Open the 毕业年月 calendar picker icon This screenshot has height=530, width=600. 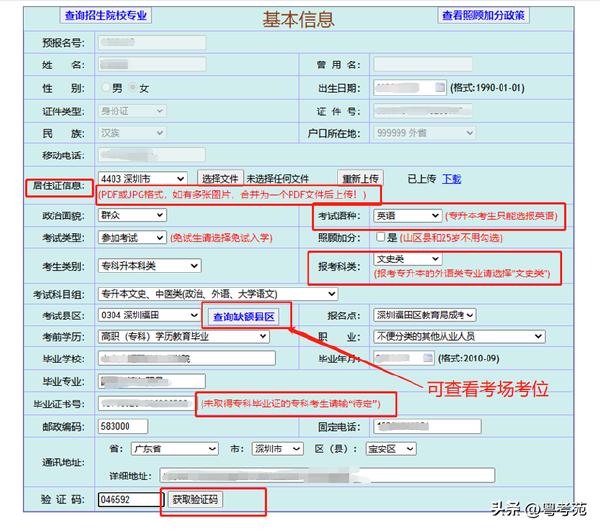click(x=428, y=358)
